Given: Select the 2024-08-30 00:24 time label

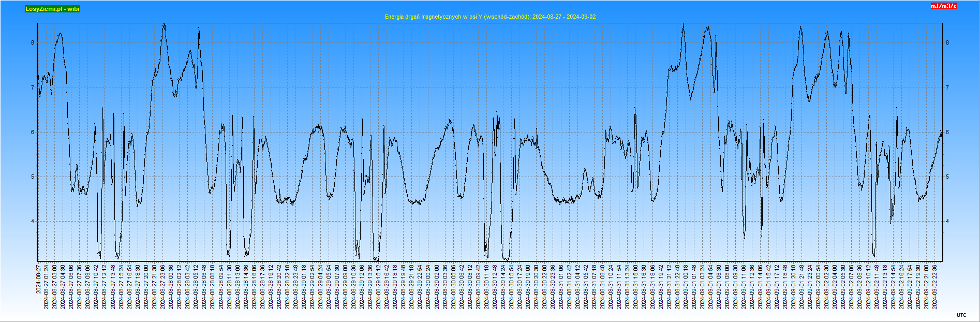Looking at the screenshot, I should [428, 287].
